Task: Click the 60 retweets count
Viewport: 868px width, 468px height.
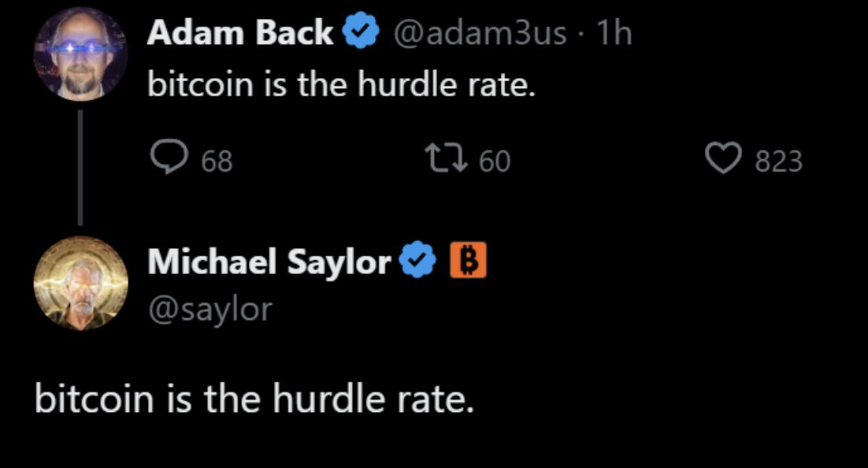Action: (x=495, y=162)
